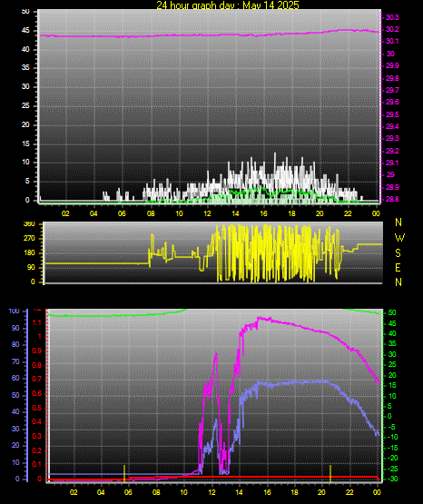Viewport: 423px width, 504px height.
Task: Select the pressure axis value "29.3"
Action: tap(392, 138)
